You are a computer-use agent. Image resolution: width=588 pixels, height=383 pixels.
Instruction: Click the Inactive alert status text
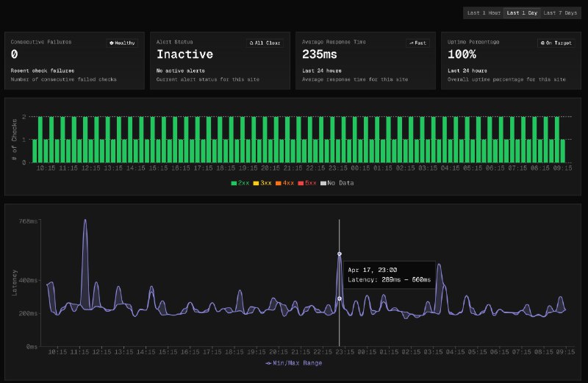coord(184,54)
